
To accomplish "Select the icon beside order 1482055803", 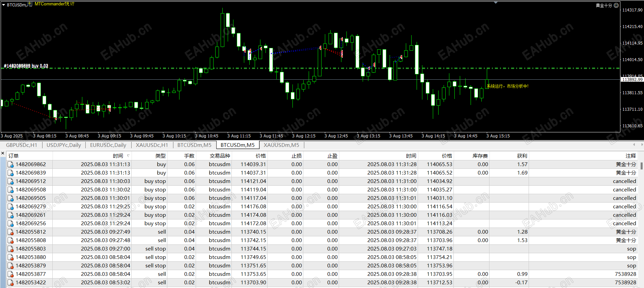I will [x=10, y=249].
